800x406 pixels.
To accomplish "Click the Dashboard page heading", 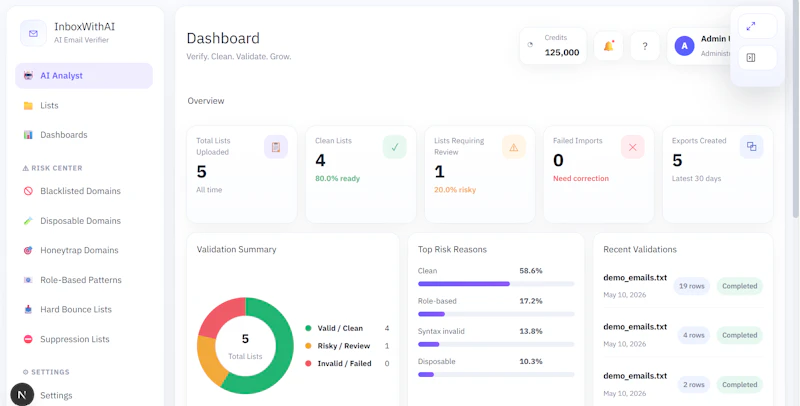I will click(223, 38).
